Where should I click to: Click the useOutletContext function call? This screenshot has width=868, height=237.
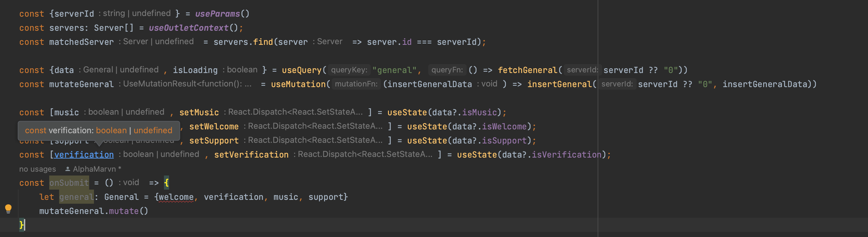pos(189,28)
